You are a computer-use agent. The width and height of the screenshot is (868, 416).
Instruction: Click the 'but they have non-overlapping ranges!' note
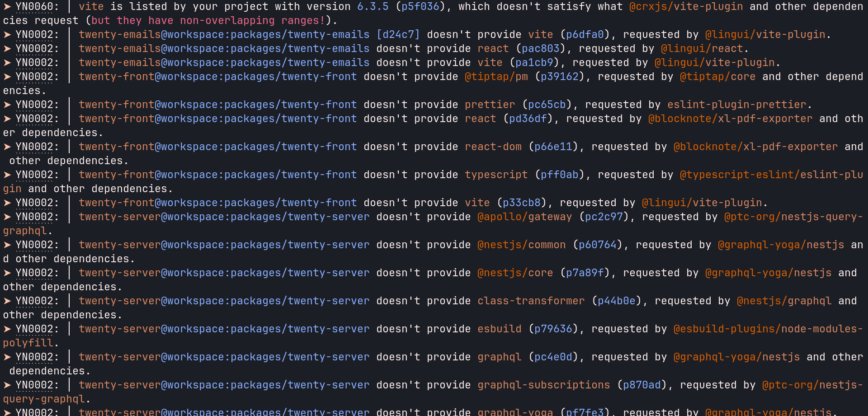pyautogui.click(x=208, y=21)
